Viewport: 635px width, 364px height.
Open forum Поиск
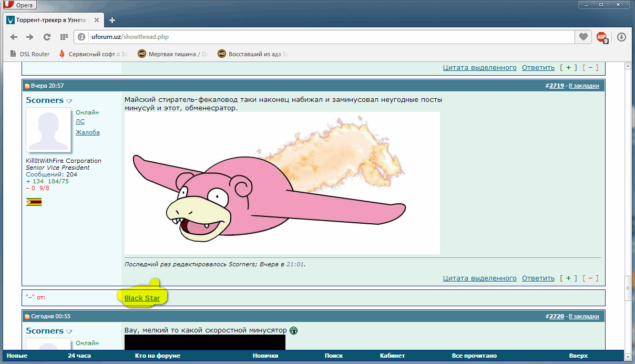(x=334, y=356)
